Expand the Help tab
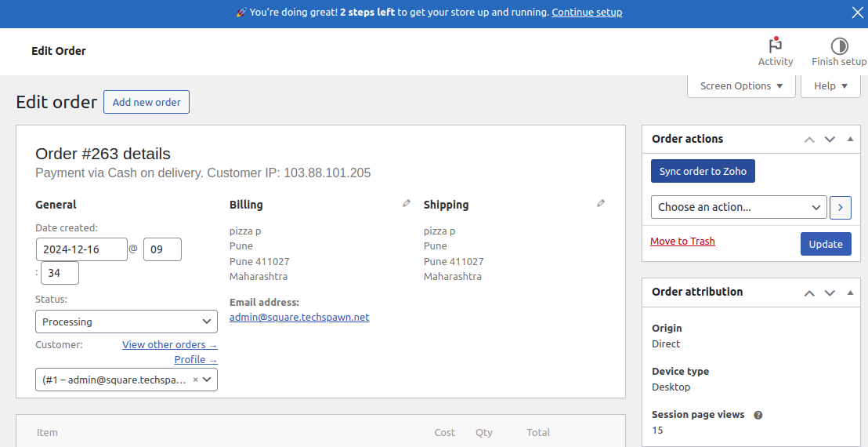 pyautogui.click(x=830, y=86)
